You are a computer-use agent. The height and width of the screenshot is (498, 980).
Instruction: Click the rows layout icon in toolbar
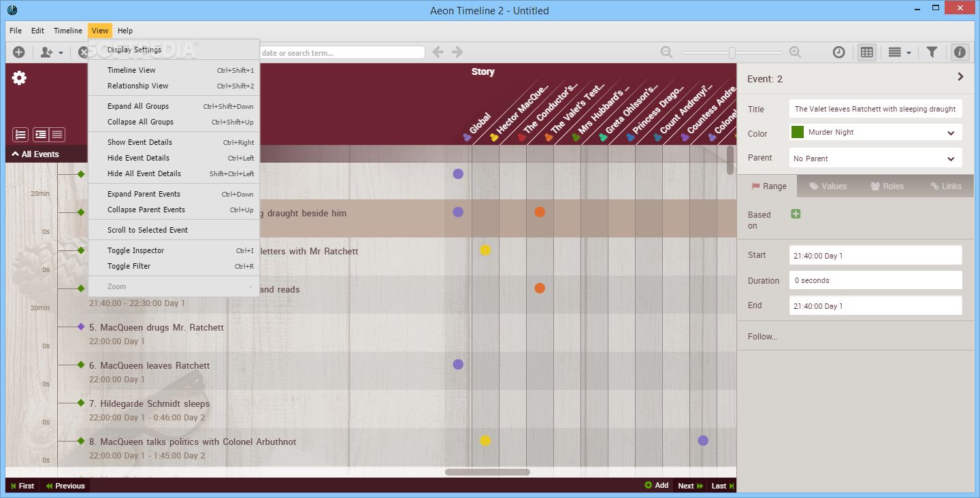click(895, 52)
